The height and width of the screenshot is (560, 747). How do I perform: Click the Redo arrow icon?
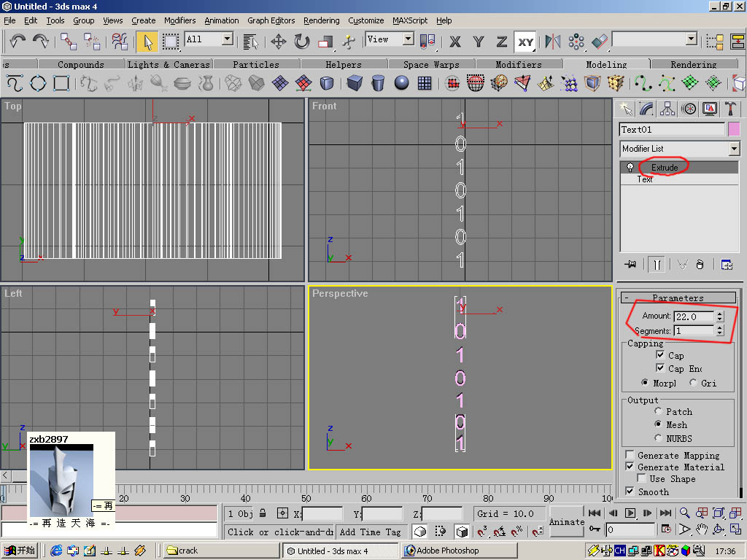[x=41, y=42]
